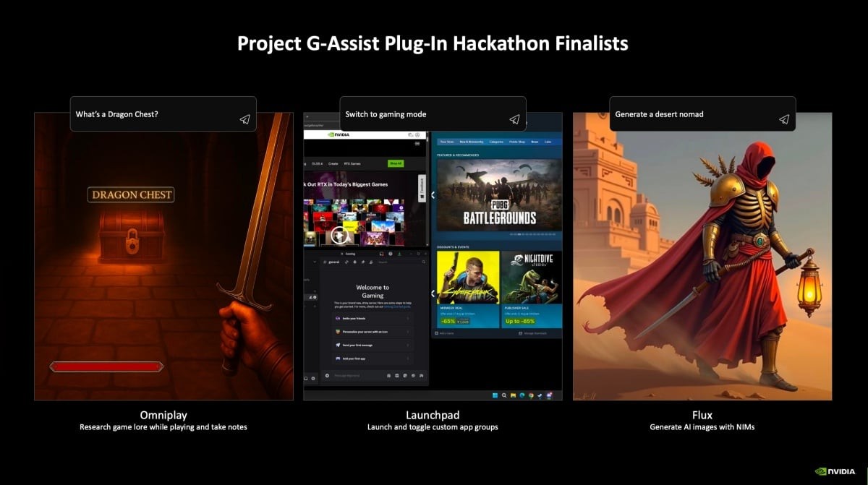Image resolution: width=868 pixels, height=485 pixels.
Task: Open Discord apps launcher in message bar
Action: [x=422, y=376]
